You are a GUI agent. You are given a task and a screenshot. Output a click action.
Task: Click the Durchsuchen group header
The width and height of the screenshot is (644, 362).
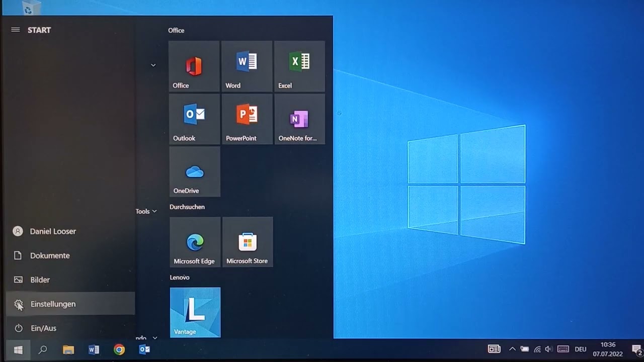pyautogui.click(x=187, y=207)
